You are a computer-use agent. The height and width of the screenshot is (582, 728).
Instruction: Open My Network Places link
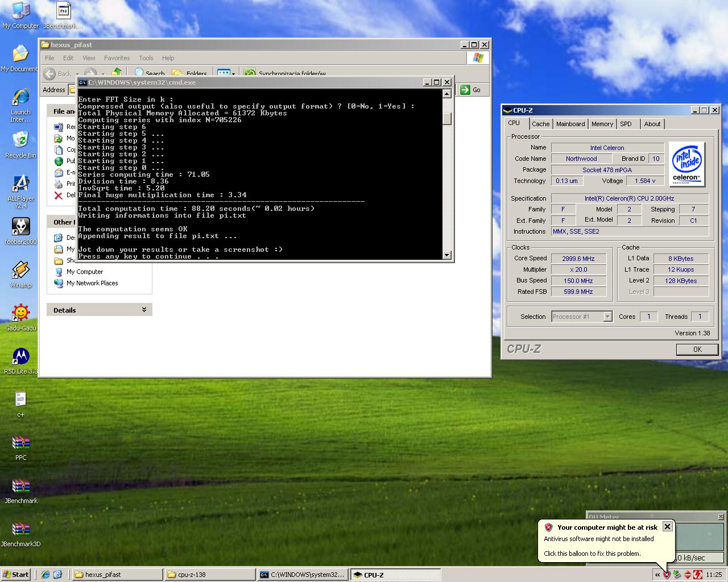[92, 283]
